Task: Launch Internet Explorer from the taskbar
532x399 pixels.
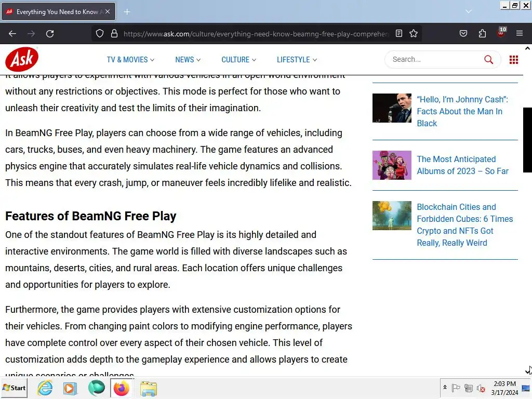Action: 45,388
